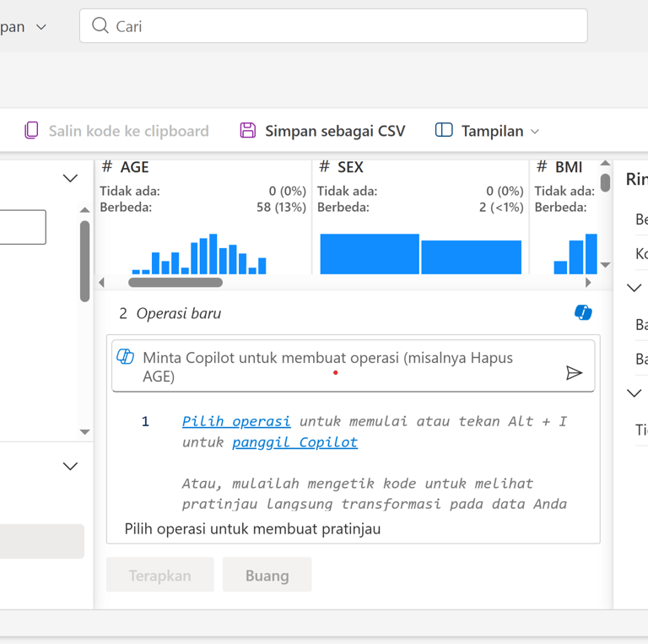Click Pilih operasi untuk membuat pratinjau text
Viewport: 648px width, 644px height.
click(x=252, y=528)
